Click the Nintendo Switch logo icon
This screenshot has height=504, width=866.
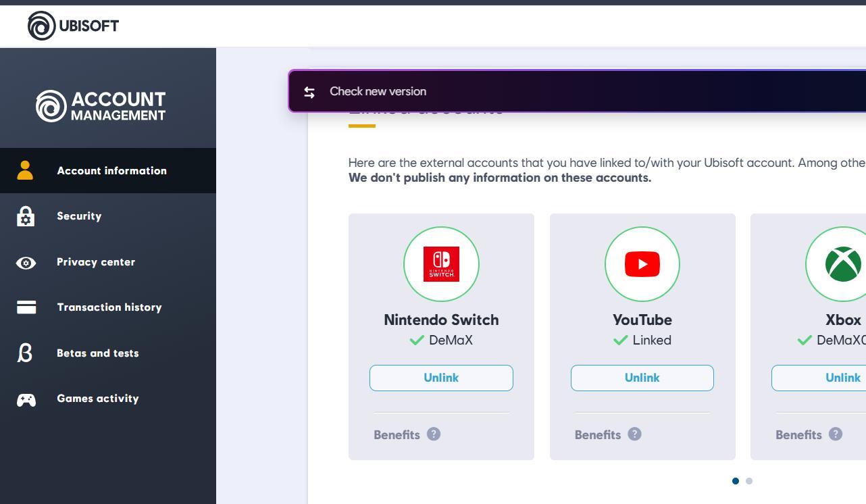coord(441,264)
